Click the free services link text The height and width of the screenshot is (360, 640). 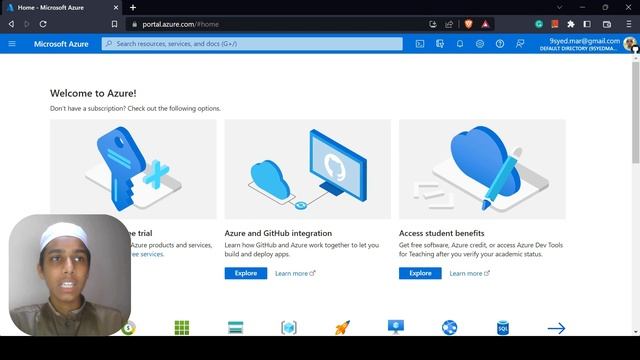[147, 254]
